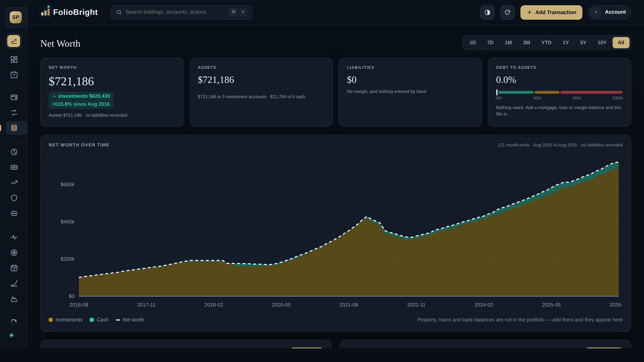Screen dimensions: 644x362
Task: Click the green status dot in sidebar
Action: 11,335
